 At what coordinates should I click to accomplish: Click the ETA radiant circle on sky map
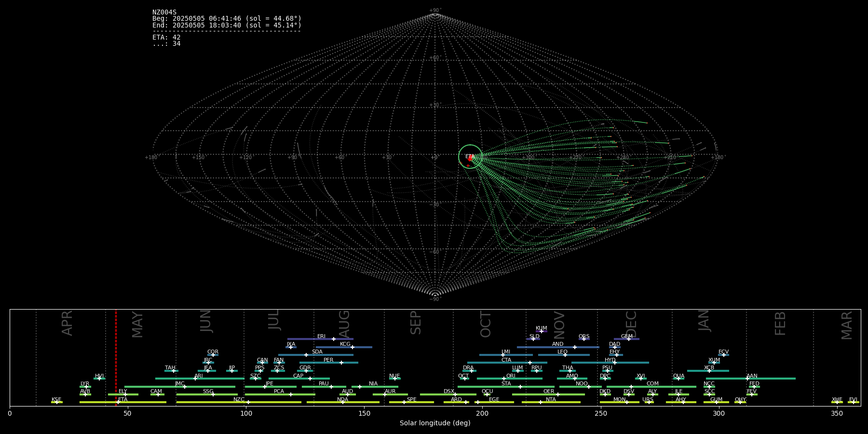[x=470, y=156]
